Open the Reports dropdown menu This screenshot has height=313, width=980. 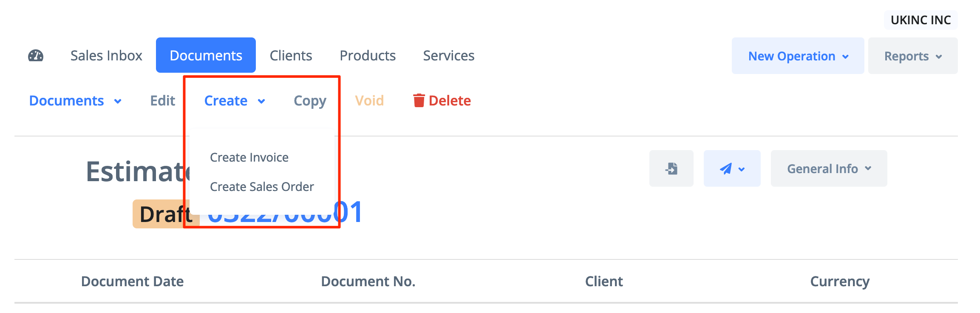tap(912, 56)
